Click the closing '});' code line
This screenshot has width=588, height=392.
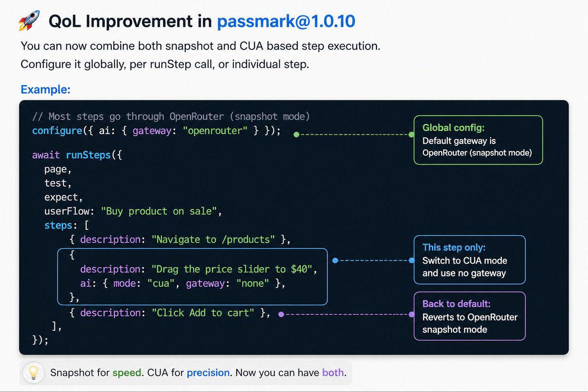point(40,340)
